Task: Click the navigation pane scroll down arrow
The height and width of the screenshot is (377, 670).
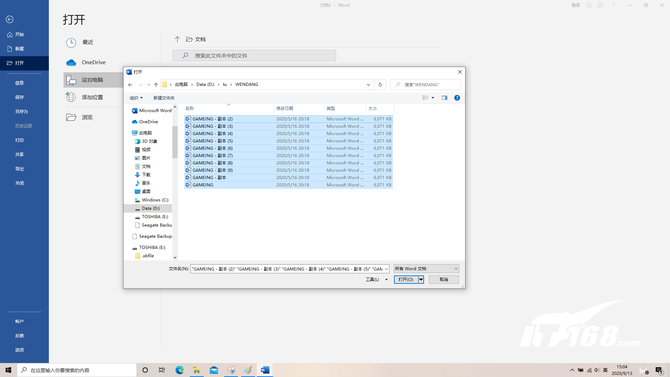Action: tap(175, 257)
